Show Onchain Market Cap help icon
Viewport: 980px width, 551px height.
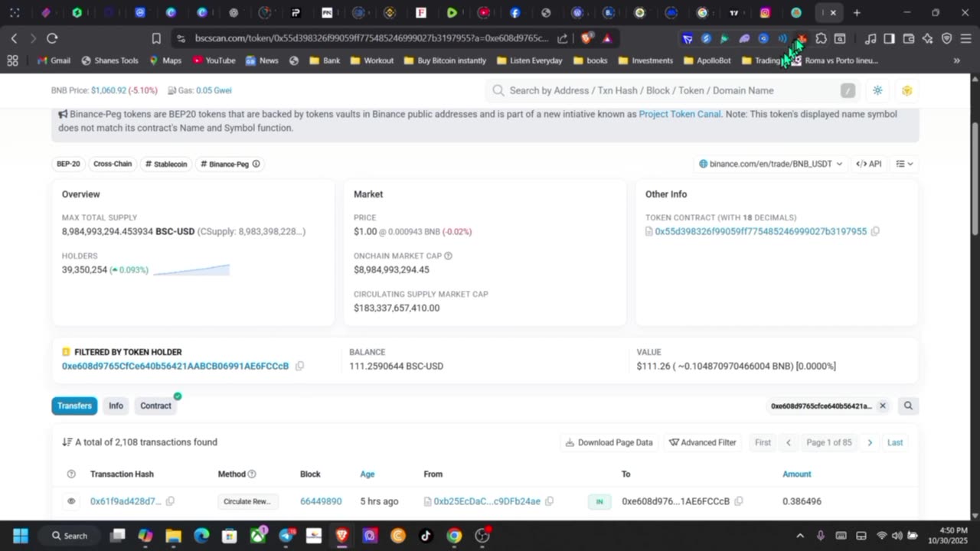pyautogui.click(x=448, y=256)
